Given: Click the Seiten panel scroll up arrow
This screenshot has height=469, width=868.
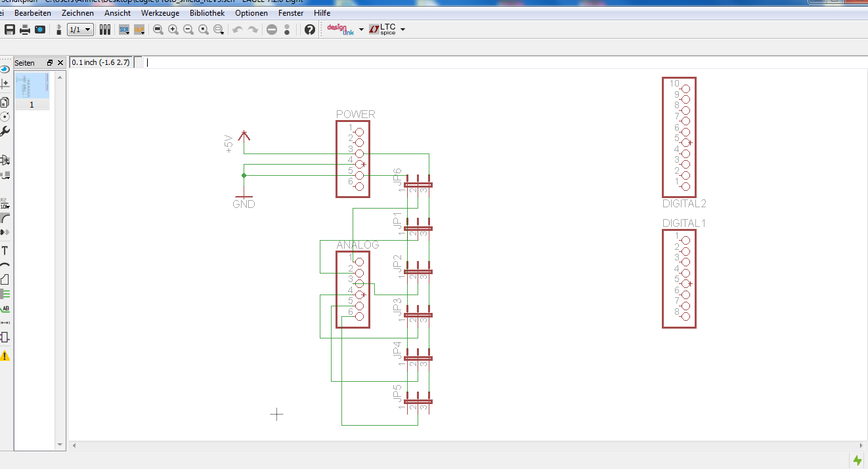Looking at the screenshot, I should coord(60,77).
